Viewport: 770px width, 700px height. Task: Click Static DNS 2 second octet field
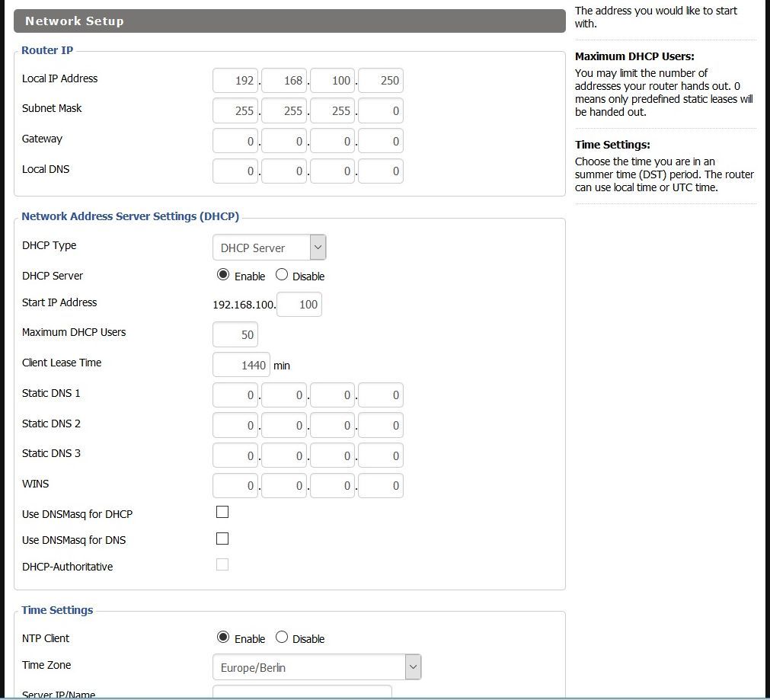tap(284, 425)
